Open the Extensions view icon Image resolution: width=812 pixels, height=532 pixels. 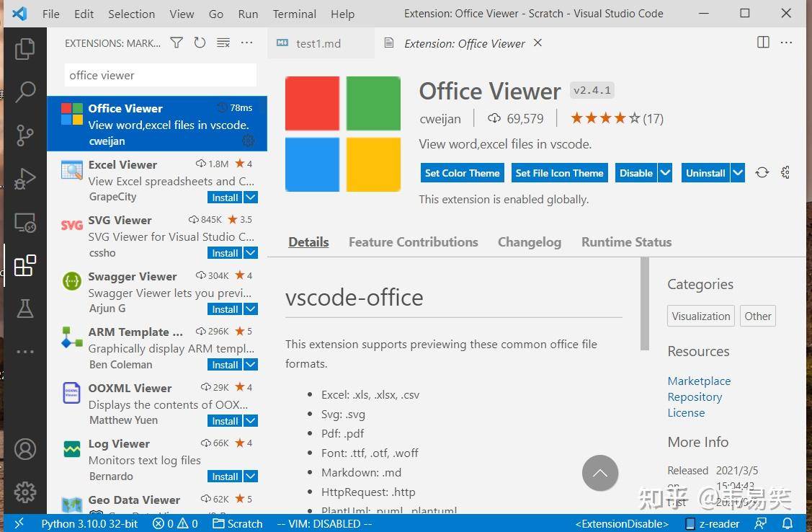click(x=24, y=266)
